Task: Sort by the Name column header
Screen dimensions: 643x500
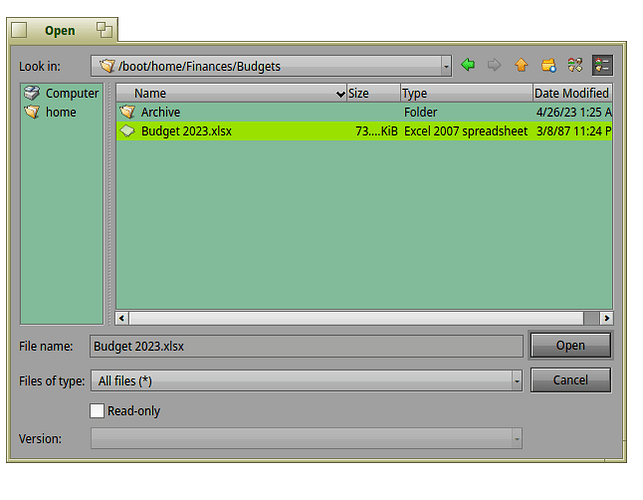Action: (231, 93)
